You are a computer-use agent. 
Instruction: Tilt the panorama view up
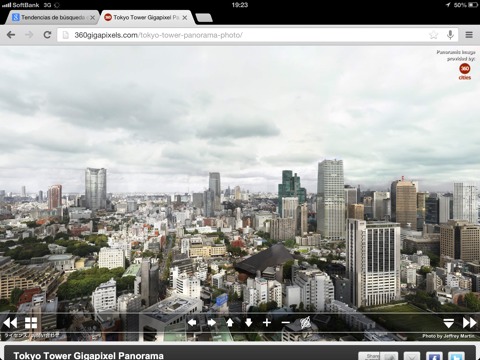tap(230, 322)
